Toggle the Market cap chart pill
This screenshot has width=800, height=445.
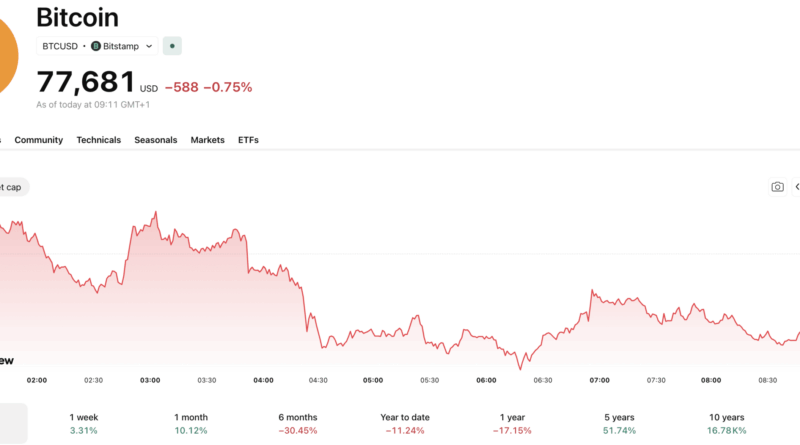[x=12, y=187]
